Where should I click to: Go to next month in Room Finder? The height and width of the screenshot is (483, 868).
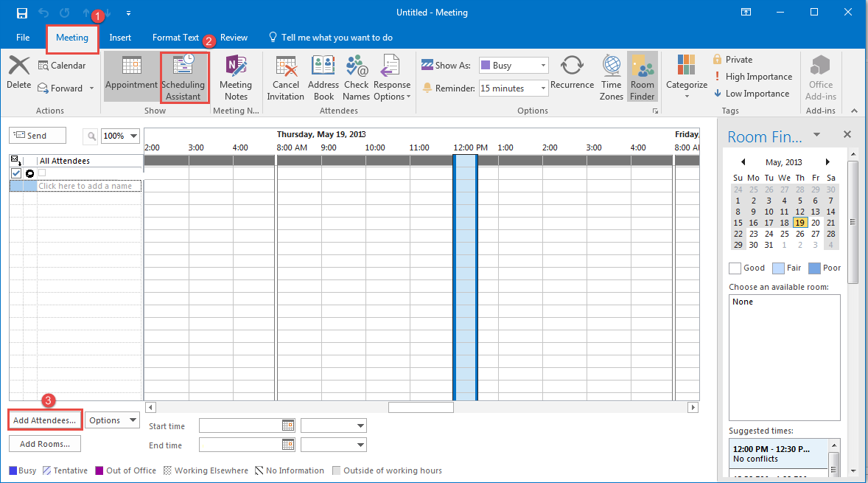(x=827, y=162)
